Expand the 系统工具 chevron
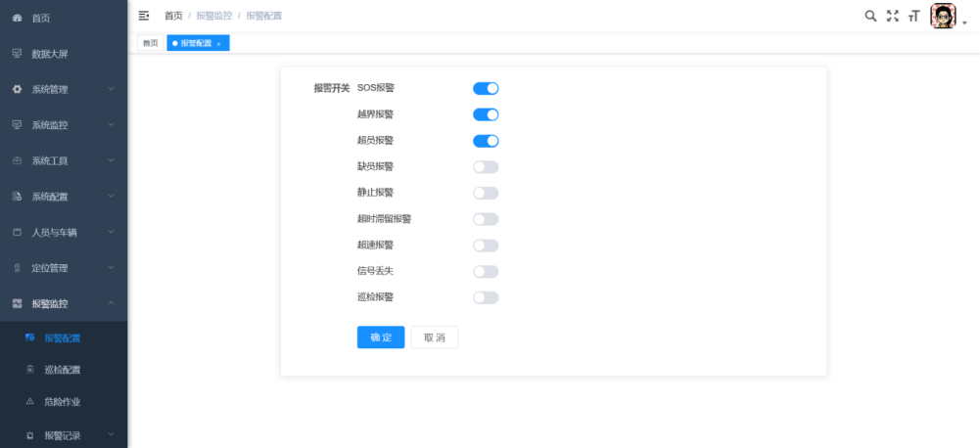 coord(112,160)
